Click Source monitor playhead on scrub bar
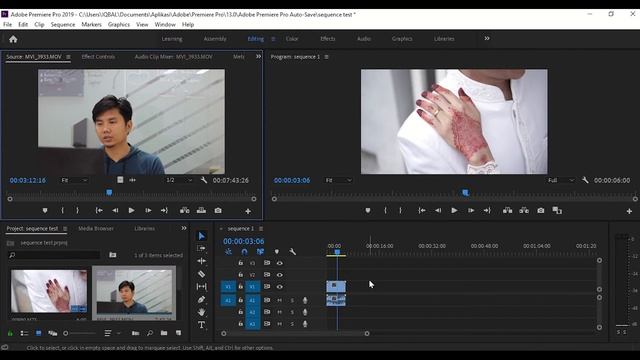Viewport: 640px width, 360px height. point(109,192)
